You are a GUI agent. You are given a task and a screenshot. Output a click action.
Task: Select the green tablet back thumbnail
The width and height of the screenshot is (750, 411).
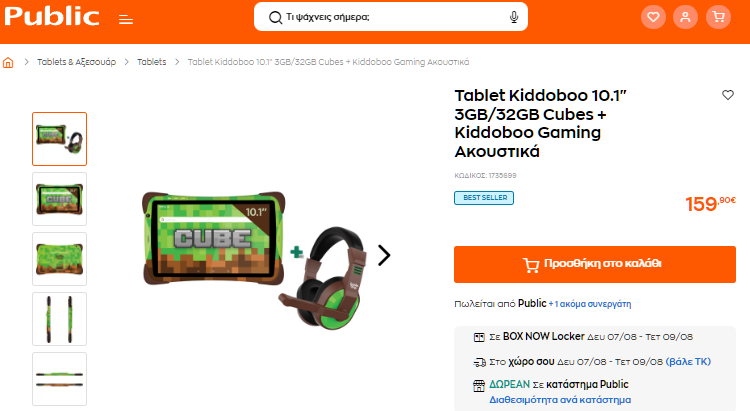(59, 259)
